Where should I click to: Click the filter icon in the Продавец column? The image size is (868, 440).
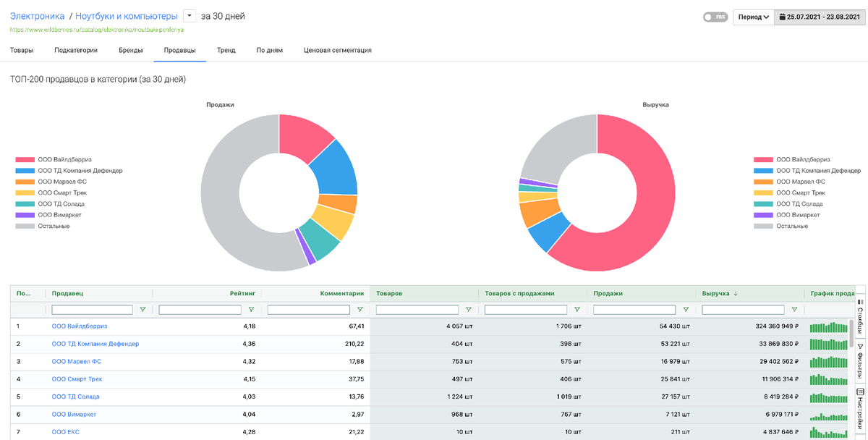point(142,310)
